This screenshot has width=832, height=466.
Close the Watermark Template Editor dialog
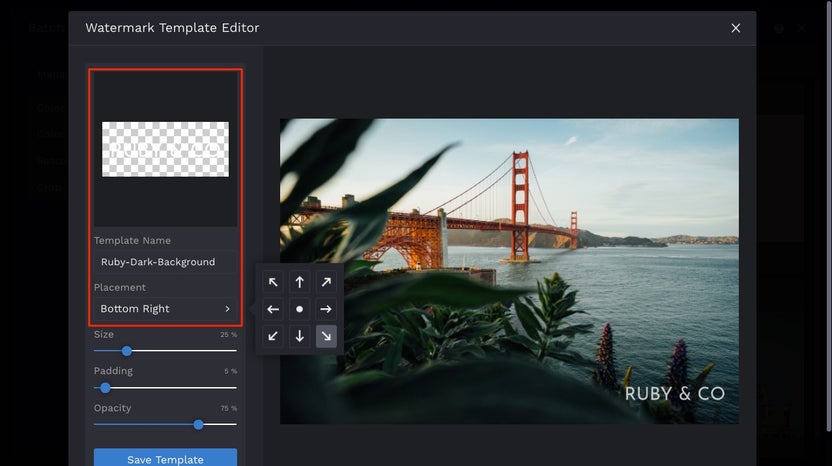[x=735, y=28]
